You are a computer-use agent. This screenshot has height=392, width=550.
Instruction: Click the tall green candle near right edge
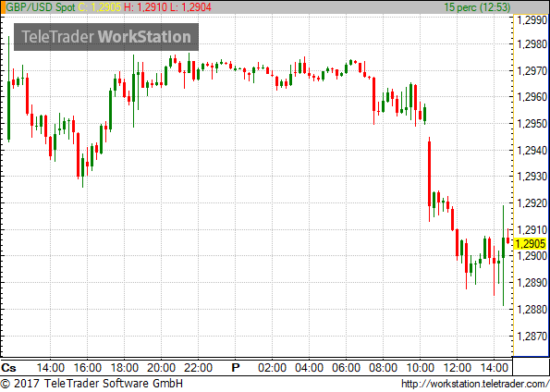(x=504, y=255)
